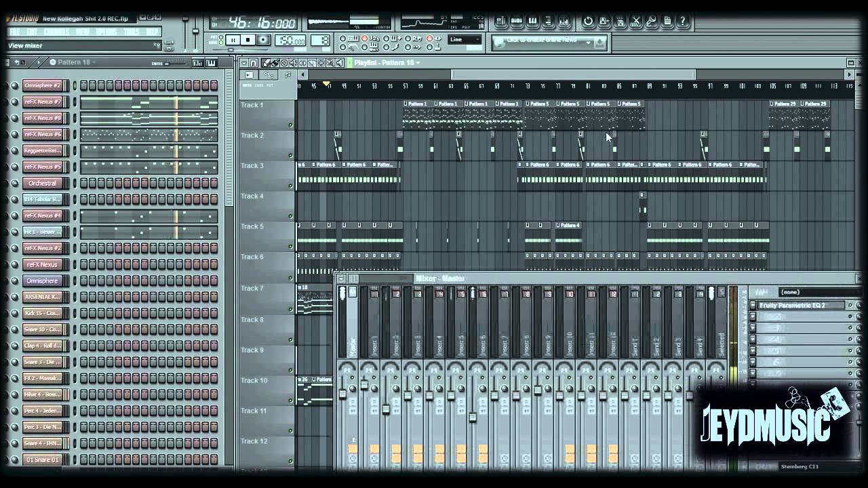Open the Step Sequencer view icon
868x488 pixels.
pyautogui.click(x=517, y=20)
